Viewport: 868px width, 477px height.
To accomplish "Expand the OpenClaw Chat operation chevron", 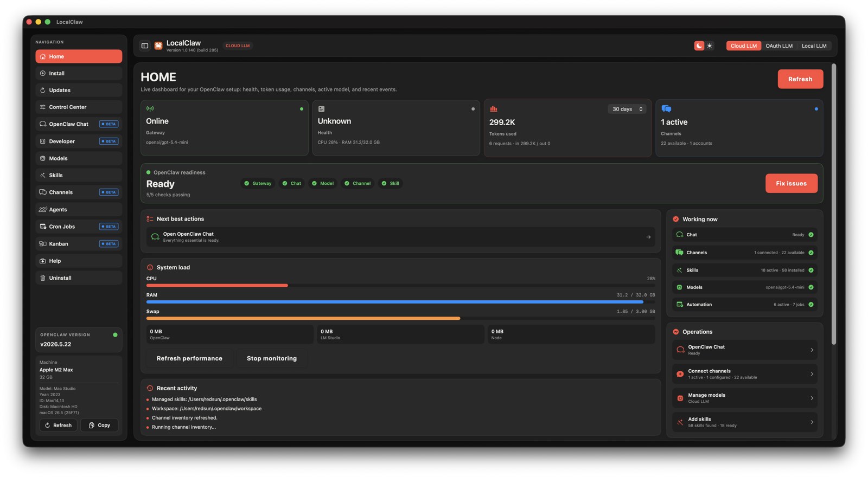I will 812,350.
